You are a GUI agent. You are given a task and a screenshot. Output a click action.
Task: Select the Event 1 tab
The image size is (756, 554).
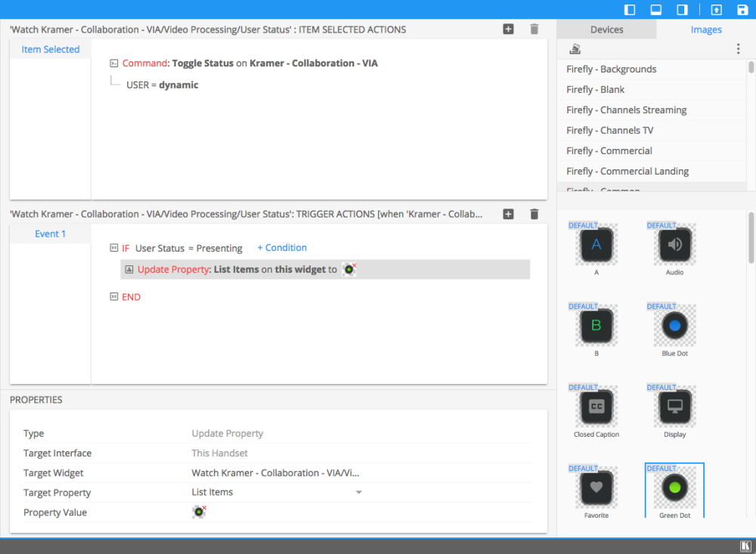tap(50, 234)
